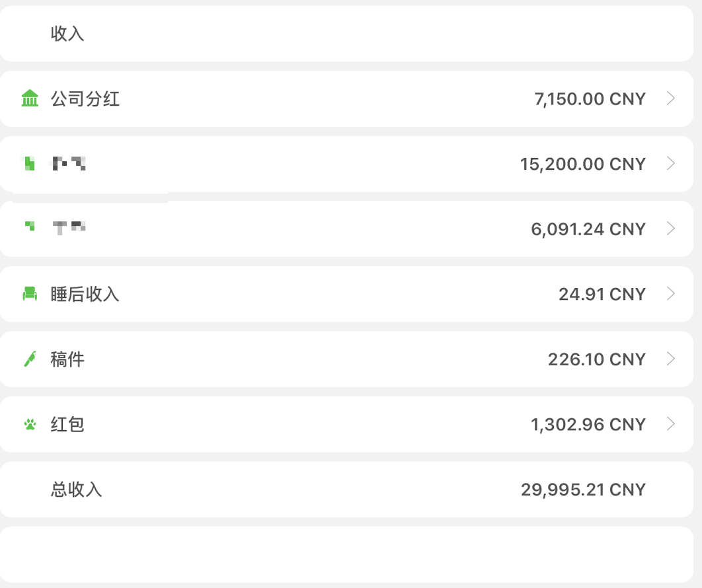The width and height of the screenshot is (702, 588).
Task: Click the pen icon beside 稿件
Action: (30, 359)
